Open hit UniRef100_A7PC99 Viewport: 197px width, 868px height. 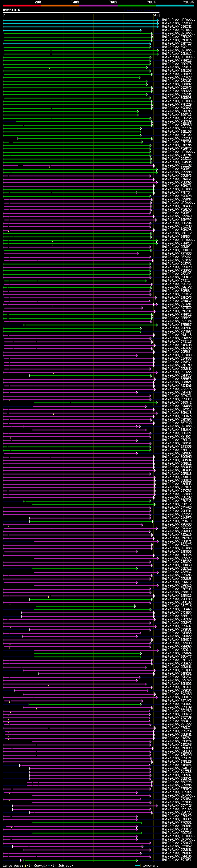click(x=177, y=37)
